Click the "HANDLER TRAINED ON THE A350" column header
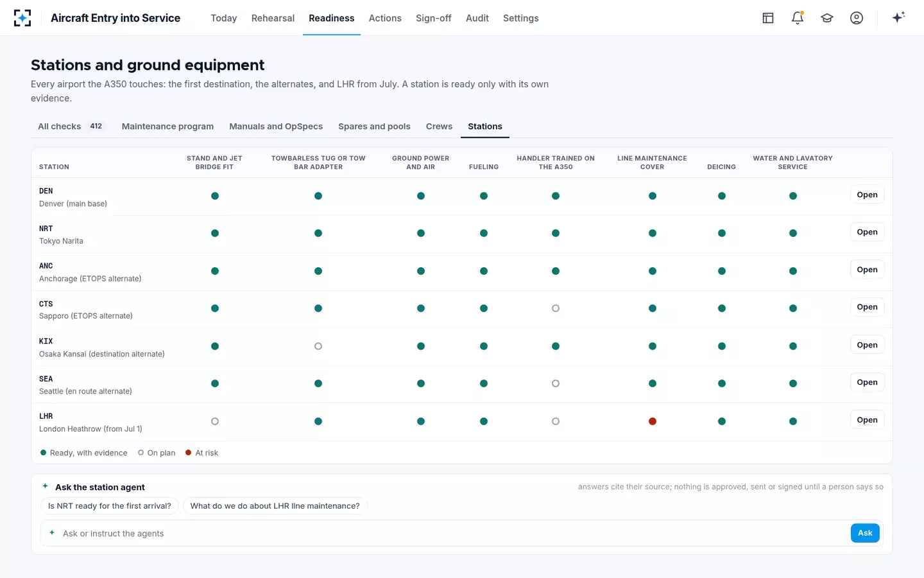The height and width of the screenshot is (578, 924). [556, 162]
